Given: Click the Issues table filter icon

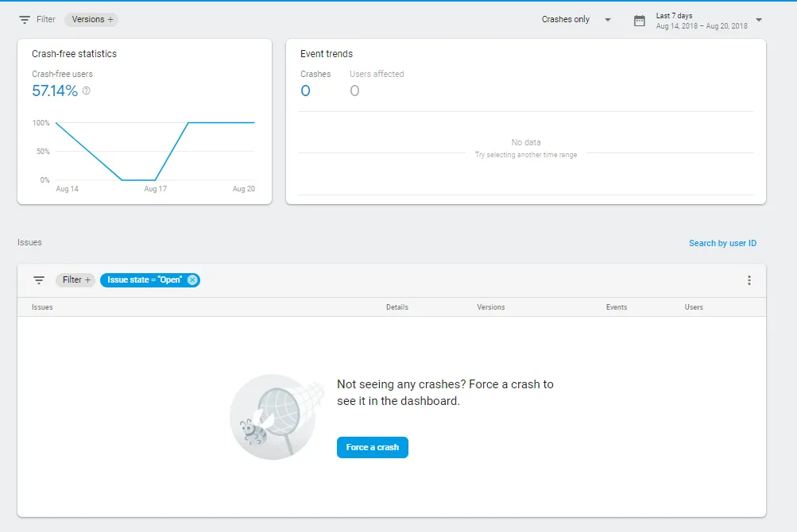Looking at the screenshot, I should click(x=39, y=280).
